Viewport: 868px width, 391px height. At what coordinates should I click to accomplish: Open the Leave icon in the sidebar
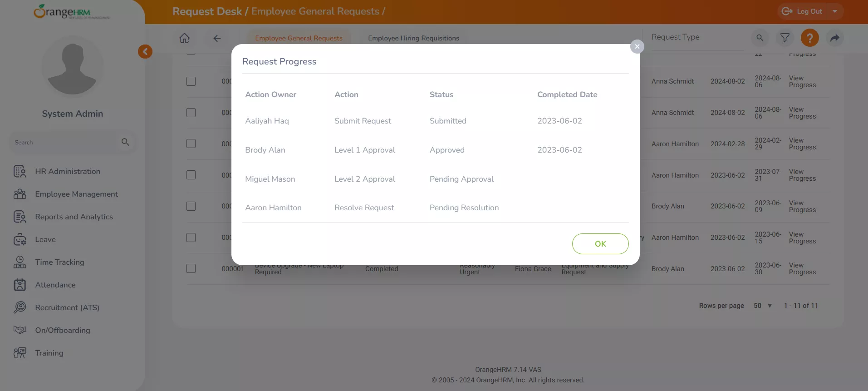click(x=20, y=239)
